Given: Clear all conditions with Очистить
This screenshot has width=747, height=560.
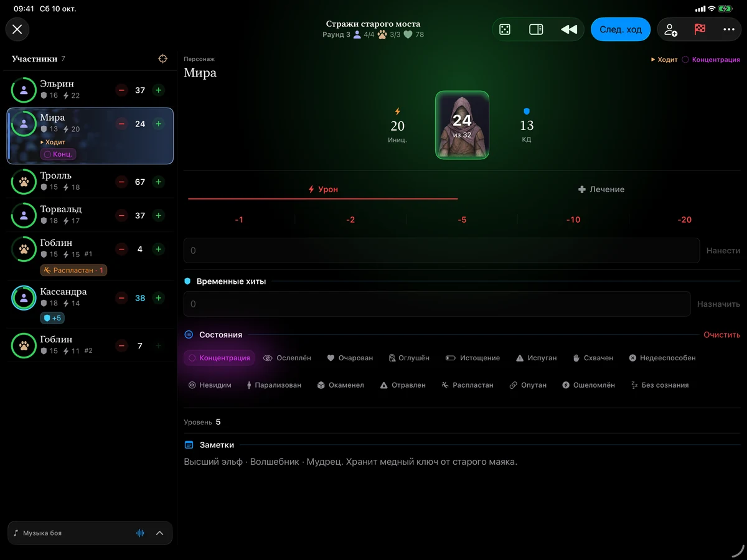Looking at the screenshot, I should 722,335.
